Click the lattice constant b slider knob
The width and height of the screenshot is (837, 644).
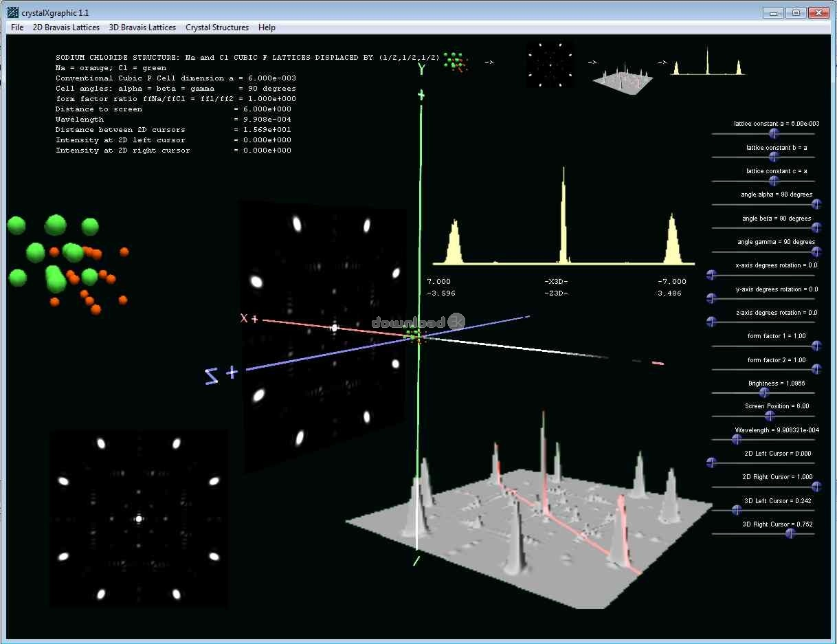(774, 157)
